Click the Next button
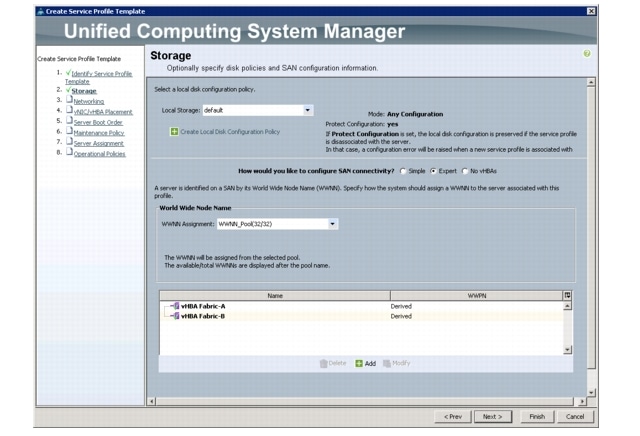This screenshot has width=640, height=436. coord(492,416)
